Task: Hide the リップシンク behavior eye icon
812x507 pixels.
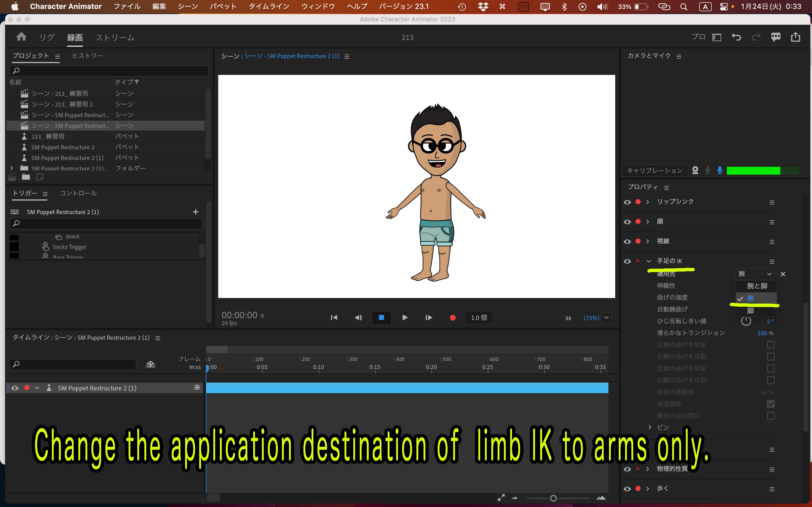Action: pyautogui.click(x=627, y=202)
